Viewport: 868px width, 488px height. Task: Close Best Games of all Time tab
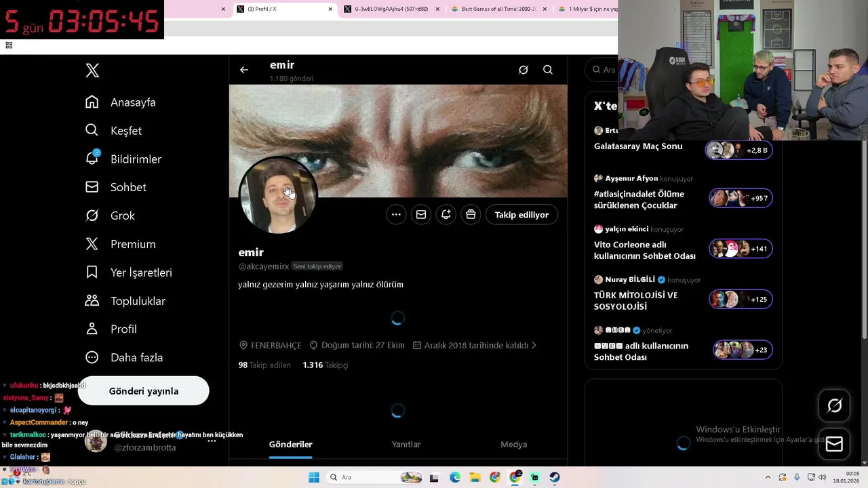(544, 9)
